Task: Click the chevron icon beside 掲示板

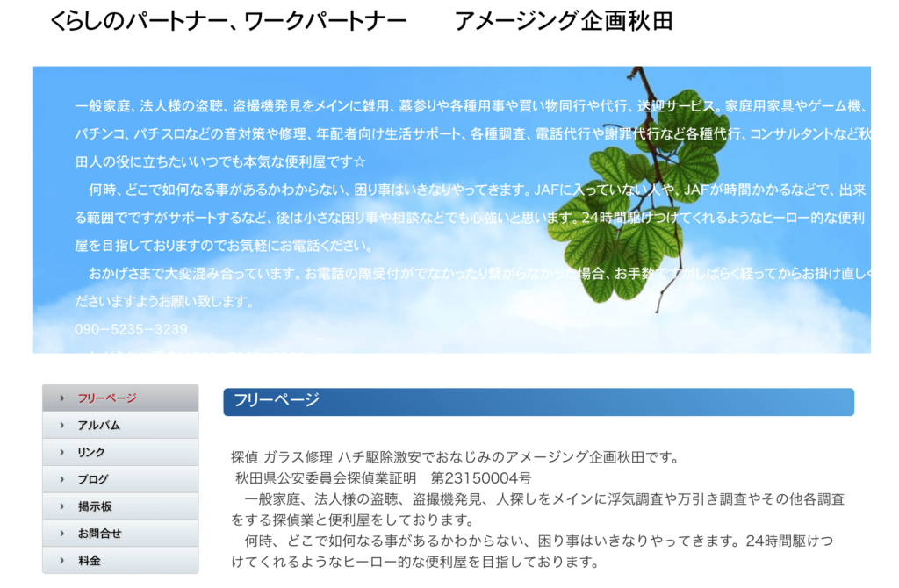Action: coord(60,506)
